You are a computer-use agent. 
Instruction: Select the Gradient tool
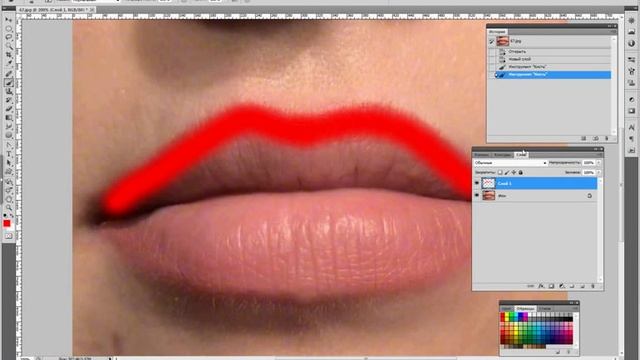point(8,118)
